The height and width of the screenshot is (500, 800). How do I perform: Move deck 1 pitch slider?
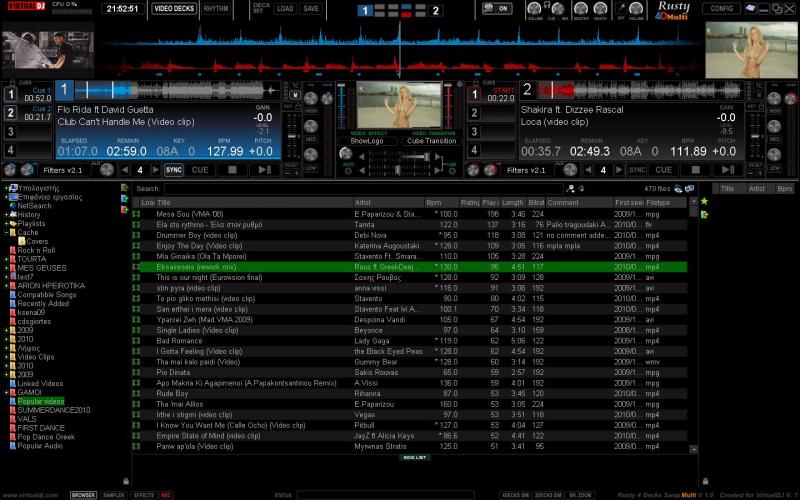(x=292, y=137)
